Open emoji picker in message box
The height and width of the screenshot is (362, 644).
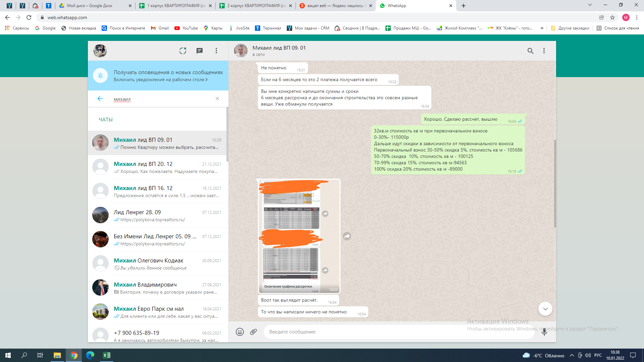(x=239, y=332)
